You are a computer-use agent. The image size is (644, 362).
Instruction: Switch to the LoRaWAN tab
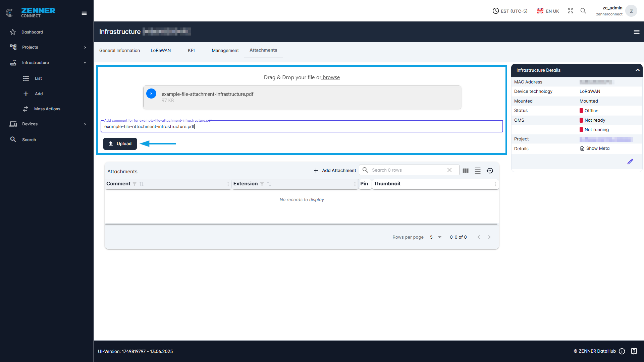(x=161, y=50)
